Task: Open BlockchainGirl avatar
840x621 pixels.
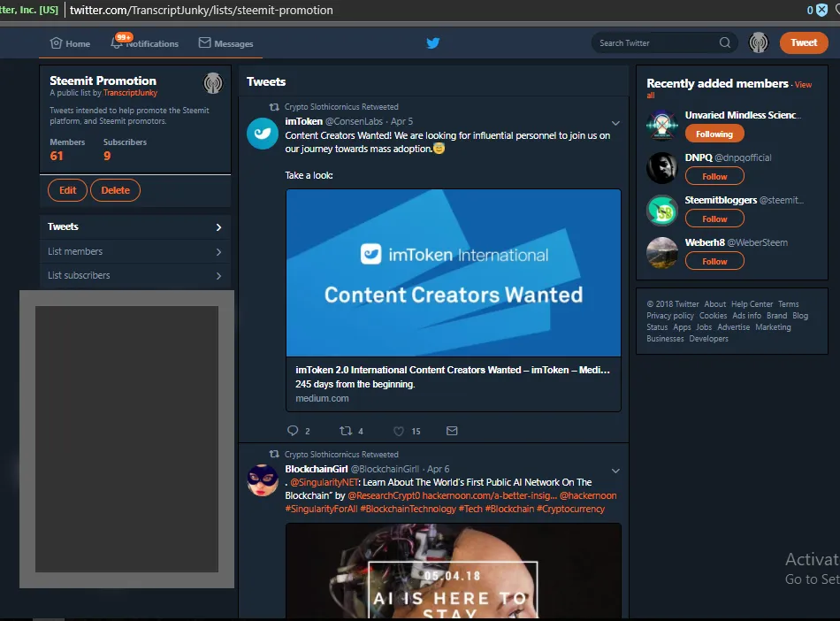Action: [263, 480]
